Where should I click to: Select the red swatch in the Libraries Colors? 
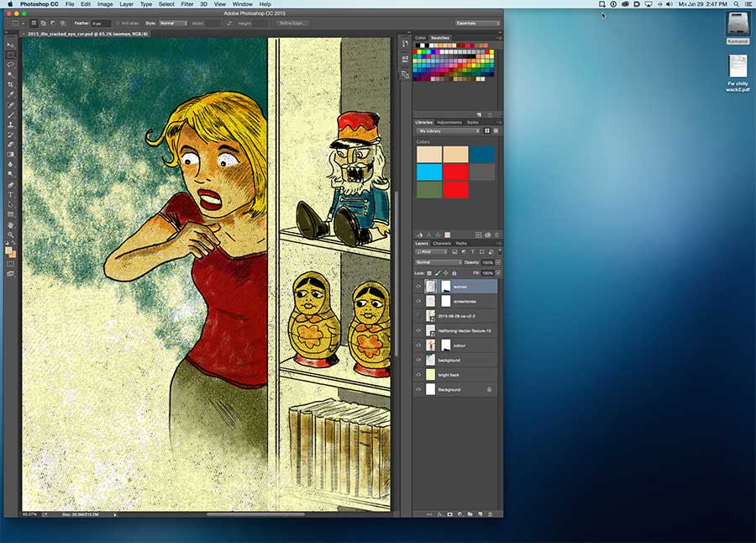tap(455, 171)
